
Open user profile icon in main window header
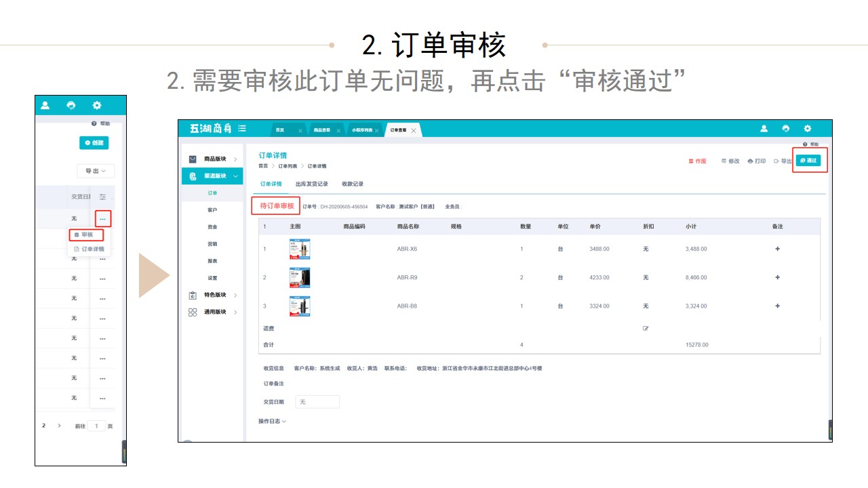point(764,129)
